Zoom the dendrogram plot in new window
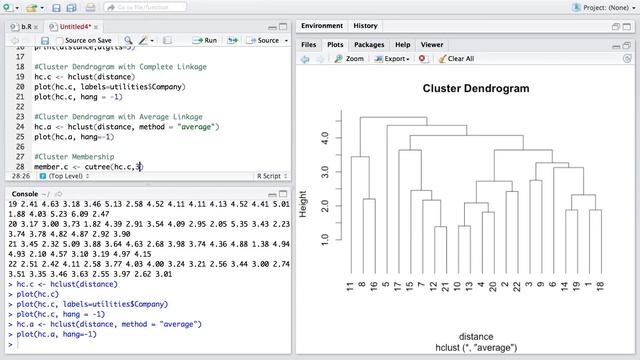 pyautogui.click(x=349, y=59)
